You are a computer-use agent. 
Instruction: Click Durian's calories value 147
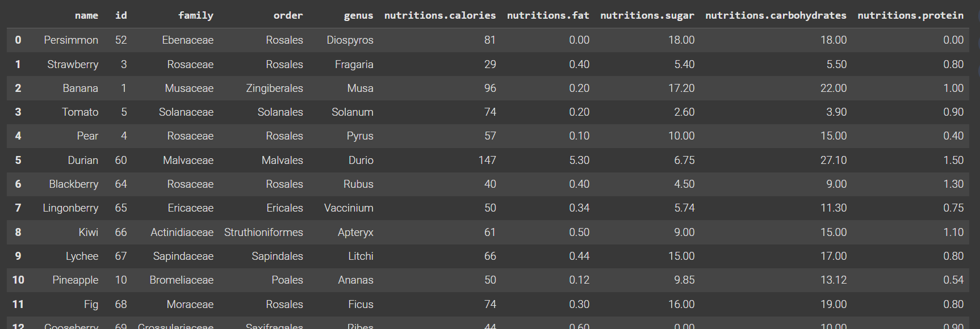click(x=487, y=161)
